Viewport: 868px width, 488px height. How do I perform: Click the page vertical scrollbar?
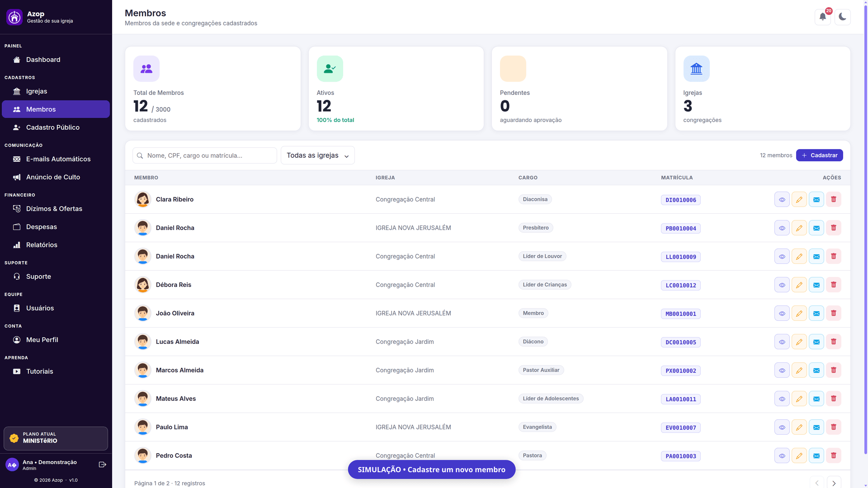(x=865, y=226)
